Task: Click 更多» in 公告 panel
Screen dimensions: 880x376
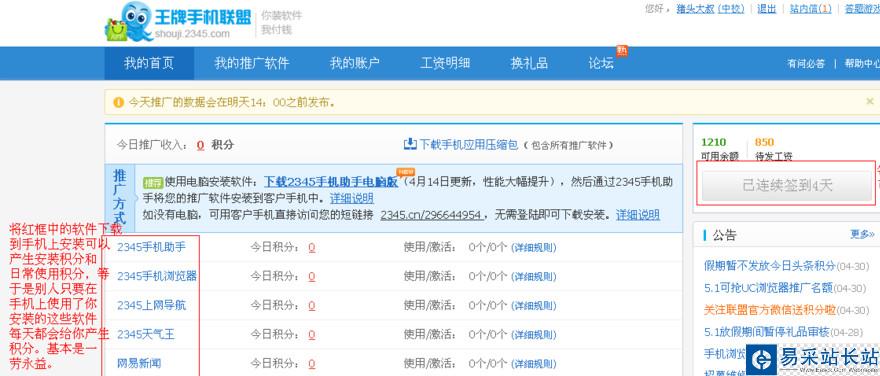Action: 862,234
